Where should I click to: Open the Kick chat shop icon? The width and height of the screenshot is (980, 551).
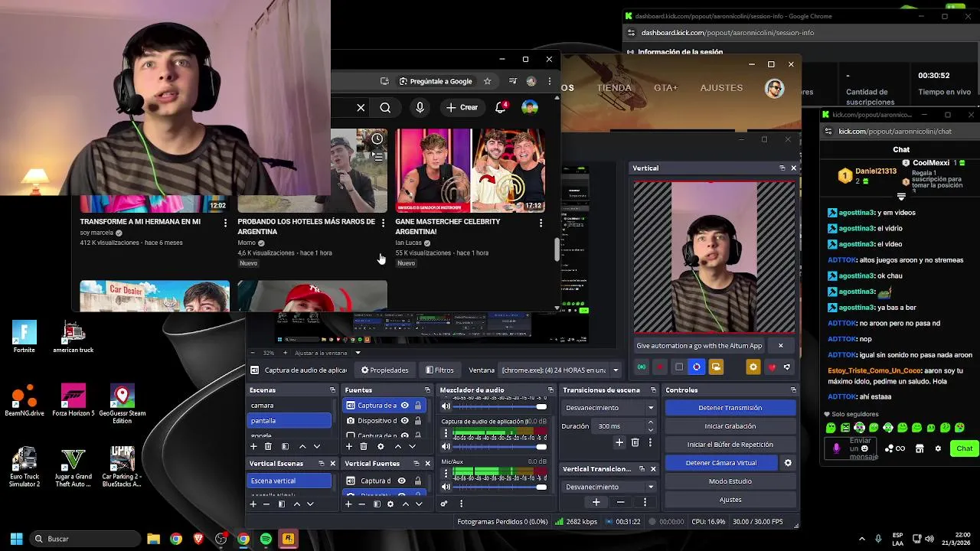coord(920,448)
